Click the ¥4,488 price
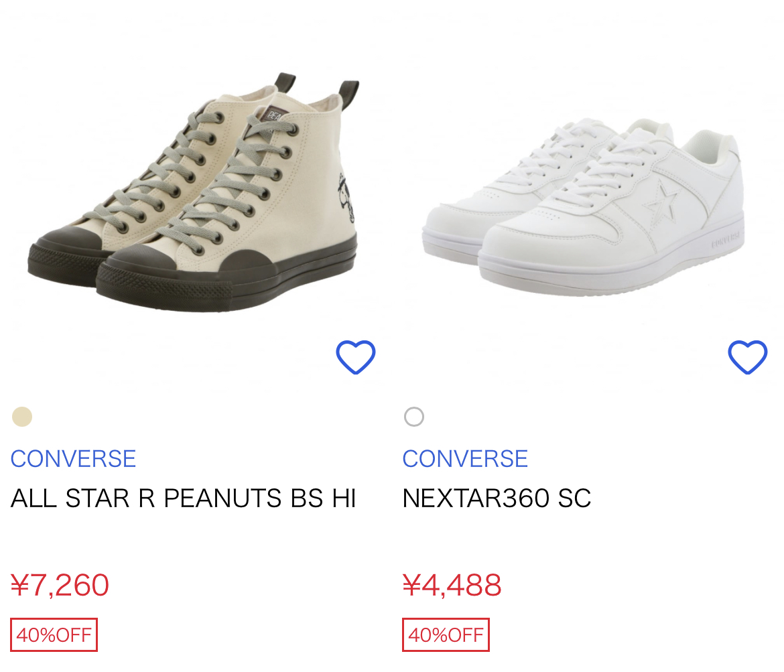Image resolution: width=784 pixels, height=672 pixels. point(452,585)
